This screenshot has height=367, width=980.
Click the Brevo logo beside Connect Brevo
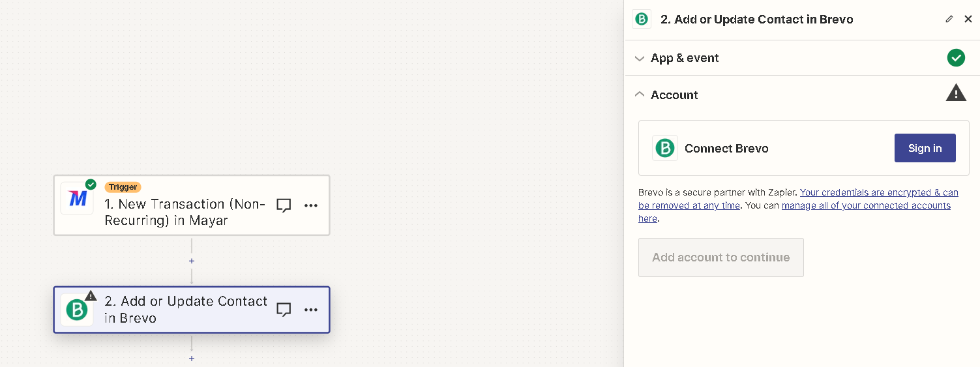coord(665,148)
